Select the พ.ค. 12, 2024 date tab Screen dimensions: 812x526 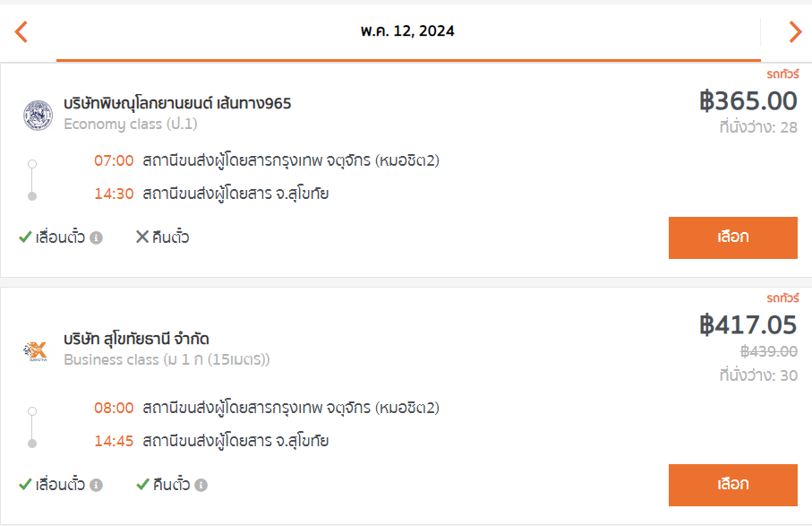(408, 31)
